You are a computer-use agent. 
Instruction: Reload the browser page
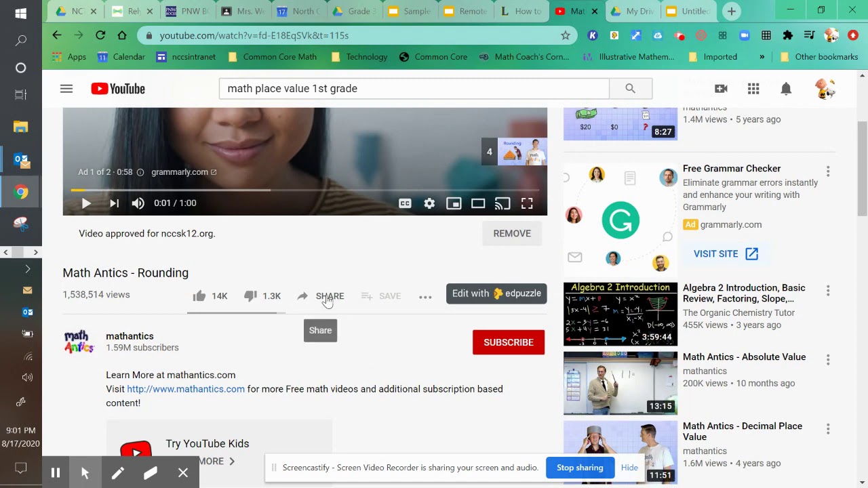click(100, 35)
